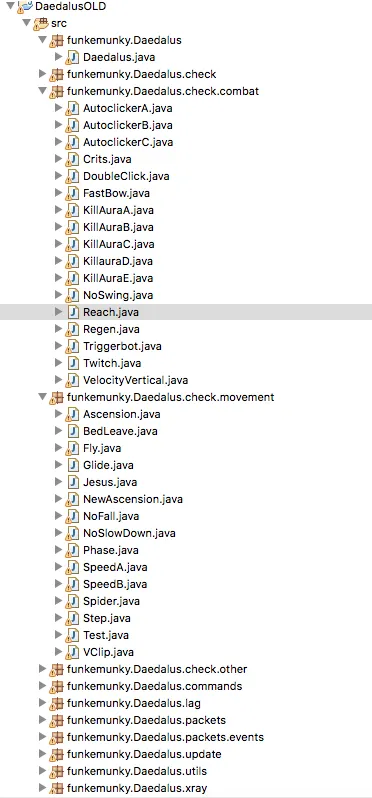Image resolution: width=372 pixels, height=798 pixels.
Task: Expand the funkemunky.Daedalus.update package arrow
Action: [x=42, y=754]
